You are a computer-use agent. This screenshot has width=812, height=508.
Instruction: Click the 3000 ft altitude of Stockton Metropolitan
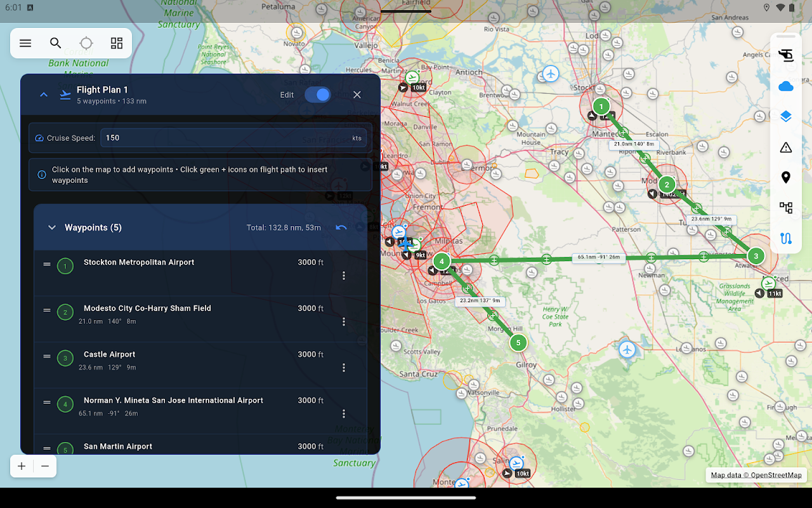click(x=311, y=262)
